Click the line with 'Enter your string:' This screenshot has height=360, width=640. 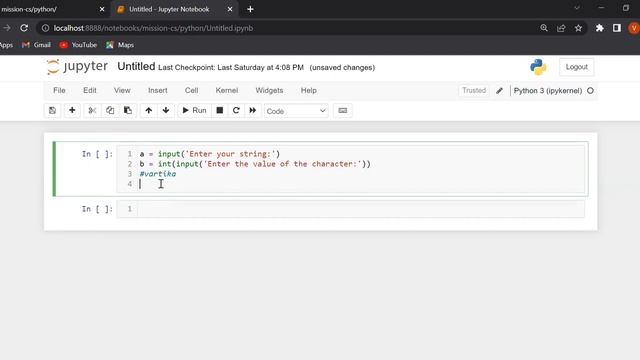210,154
